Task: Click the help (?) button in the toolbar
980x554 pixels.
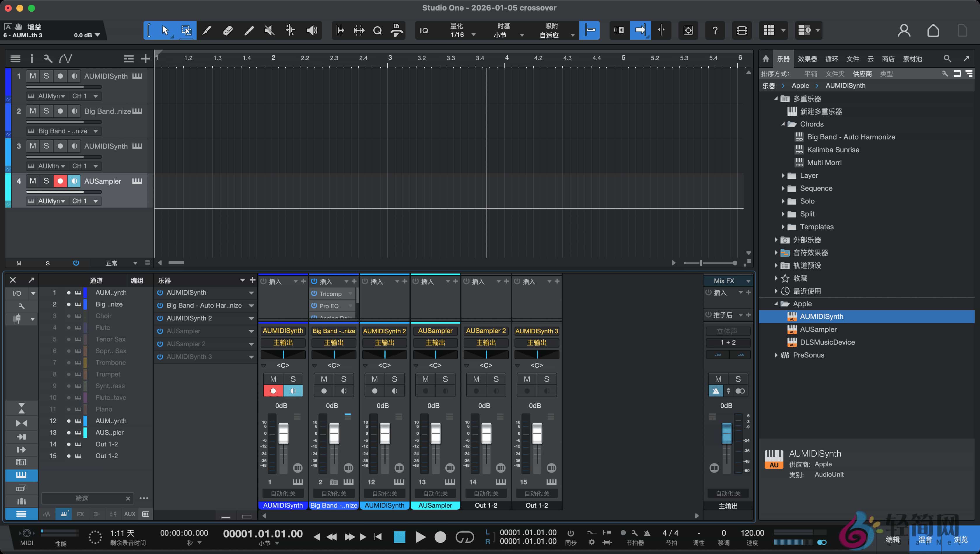Action: coord(715,30)
